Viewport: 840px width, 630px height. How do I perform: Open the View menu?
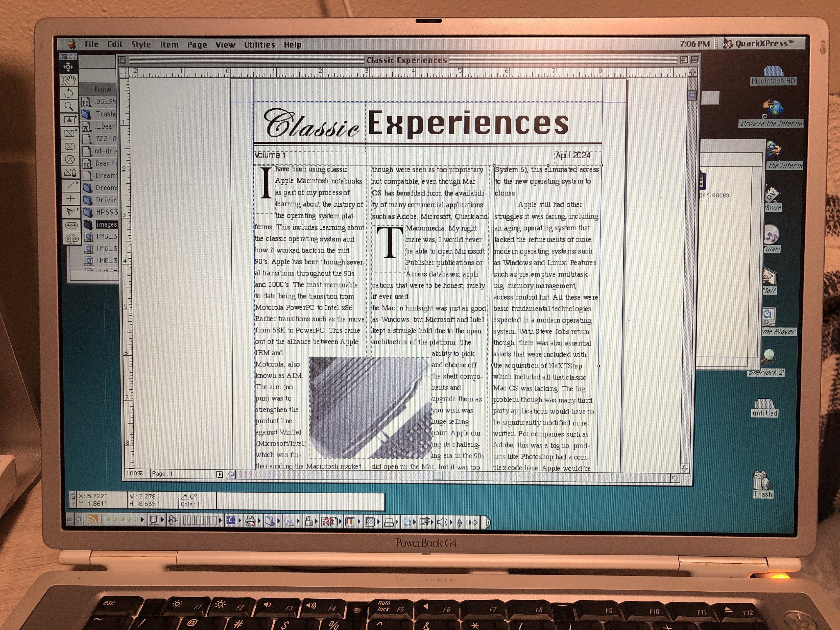[225, 44]
